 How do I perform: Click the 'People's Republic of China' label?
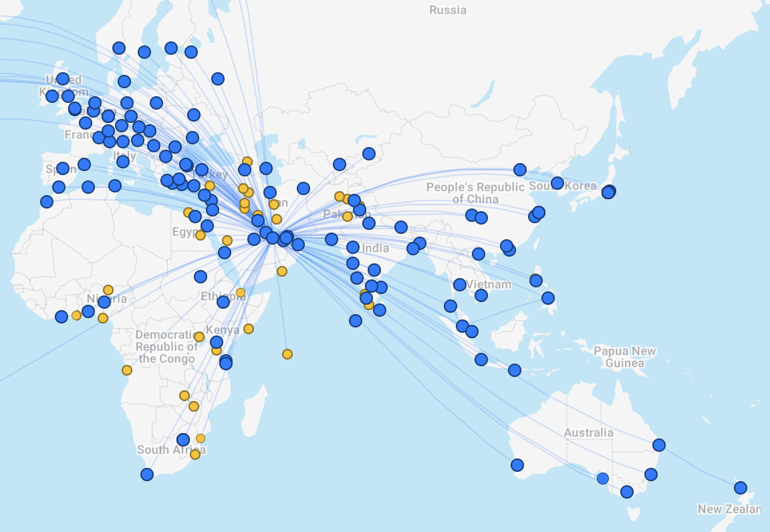(x=475, y=193)
